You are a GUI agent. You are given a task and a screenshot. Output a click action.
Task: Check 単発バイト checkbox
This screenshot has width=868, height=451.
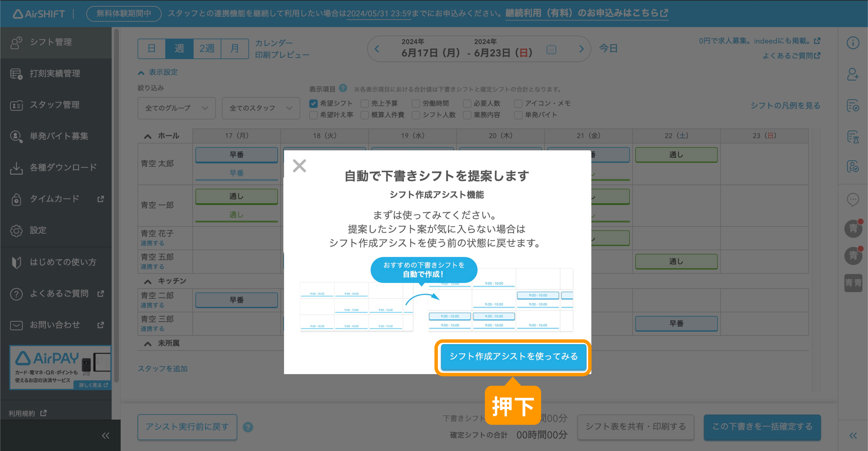(x=518, y=115)
